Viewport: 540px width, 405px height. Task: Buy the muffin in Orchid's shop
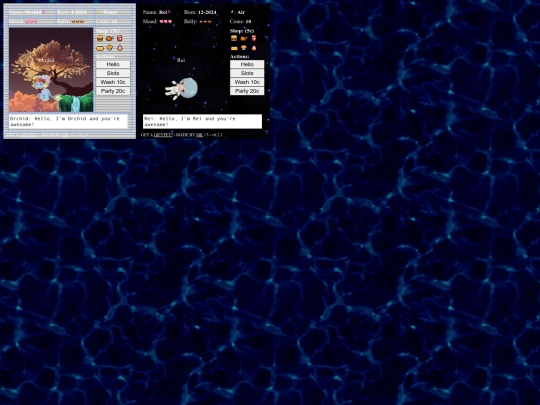pyautogui.click(x=110, y=48)
